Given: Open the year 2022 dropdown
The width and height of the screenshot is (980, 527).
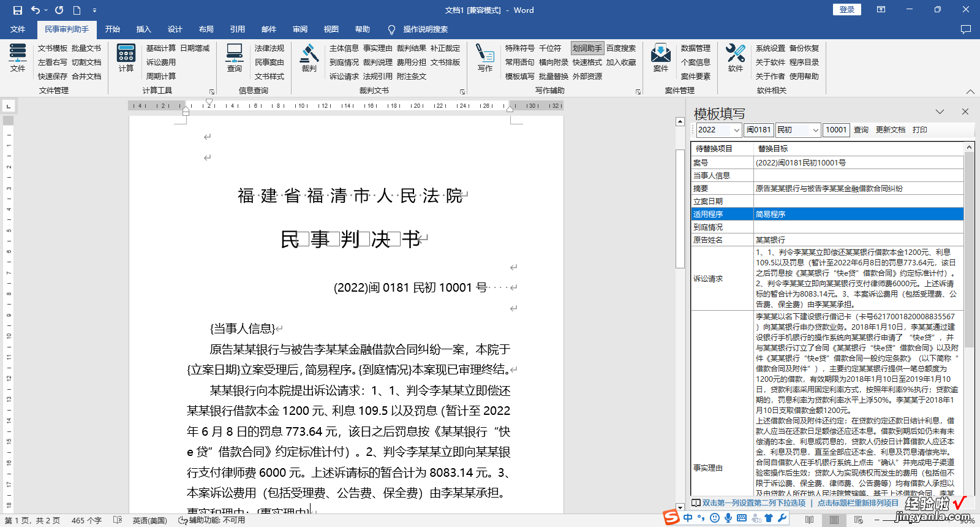Looking at the screenshot, I should (736, 130).
